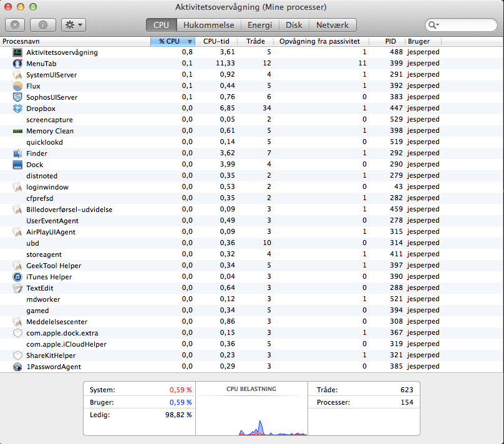Sort by Procesnavn column header

[x=75, y=41]
